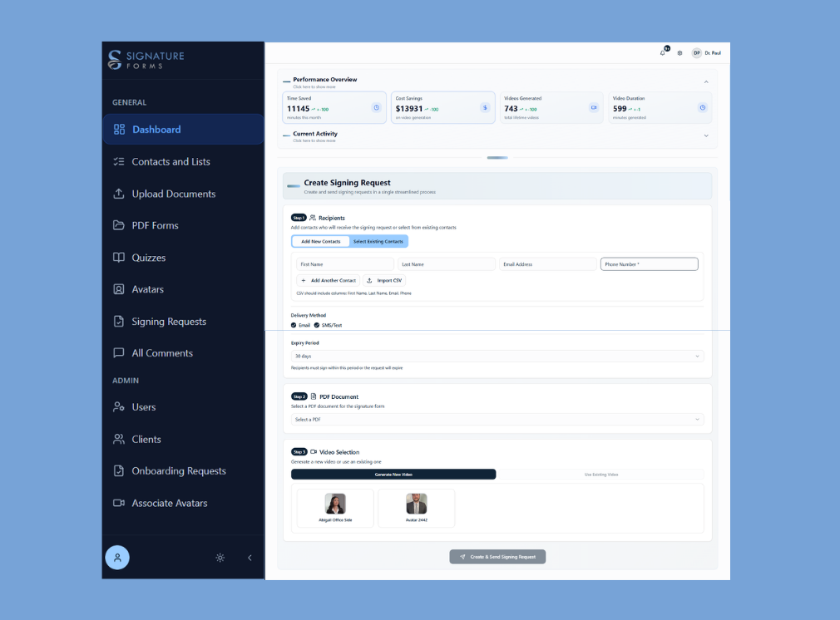
Task: Click the profile icon in bottom left
Action: click(117, 558)
